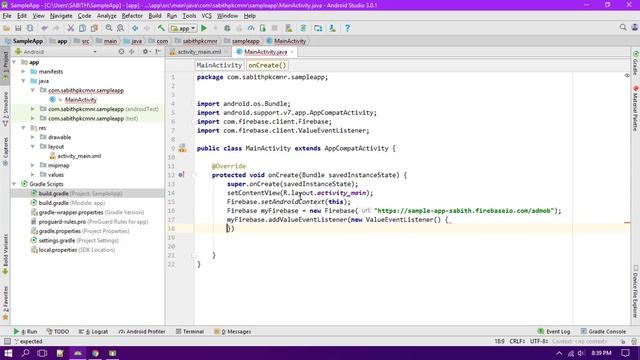Image resolution: width=640 pixels, height=360 pixels.
Task: Open Replace from the toolbar
Action: point(120,28)
